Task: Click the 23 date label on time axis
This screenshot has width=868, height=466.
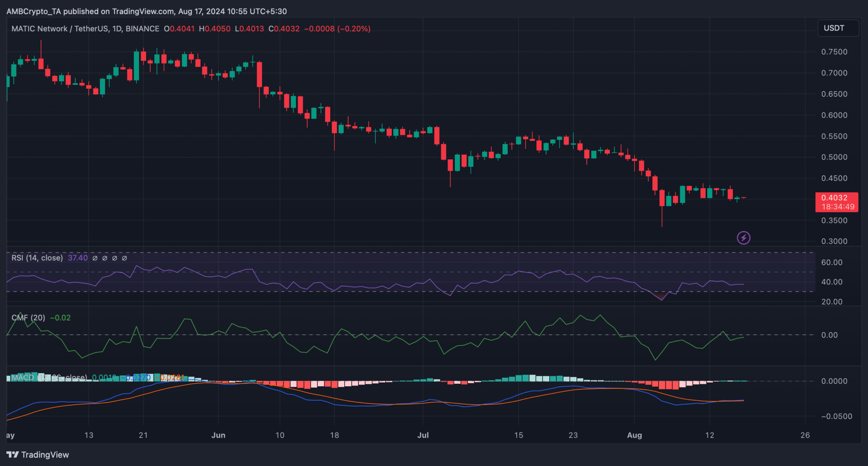Action: [x=573, y=435]
